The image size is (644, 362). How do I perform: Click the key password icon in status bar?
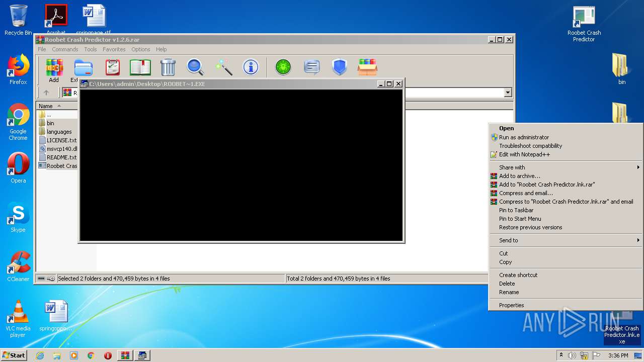click(51, 279)
